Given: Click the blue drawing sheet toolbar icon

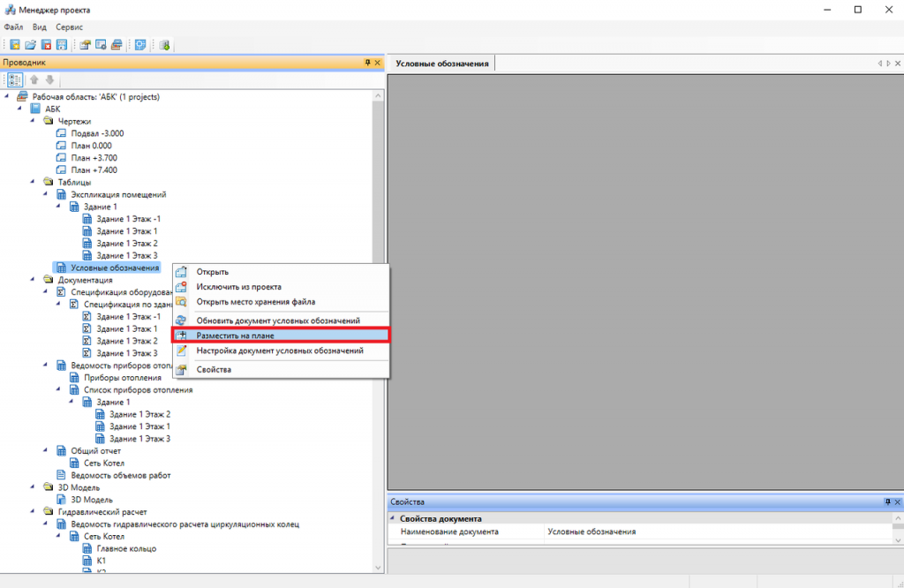Looking at the screenshot, I should pyautogui.click(x=140, y=45).
